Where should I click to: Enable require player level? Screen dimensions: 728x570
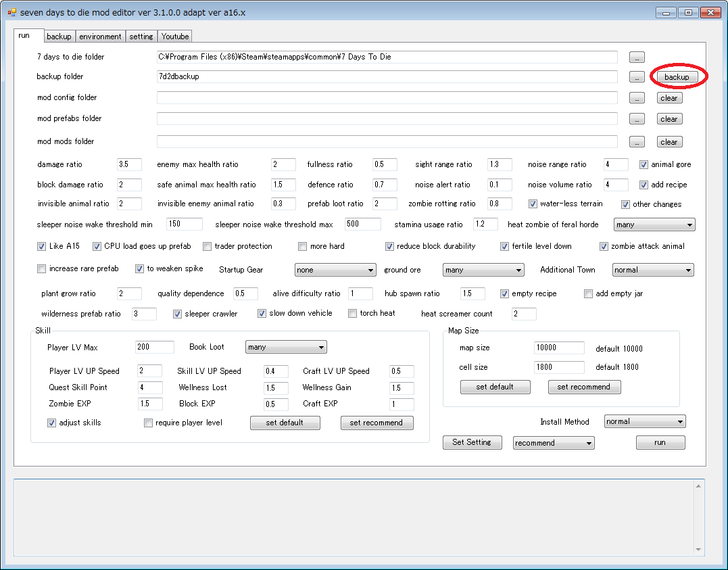click(148, 423)
